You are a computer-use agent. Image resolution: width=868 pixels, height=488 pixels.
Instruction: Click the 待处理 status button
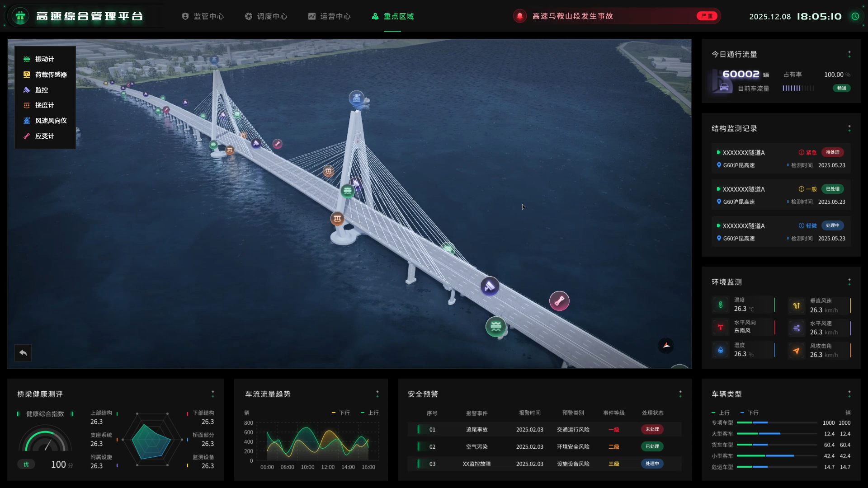click(x=832, y=152)
